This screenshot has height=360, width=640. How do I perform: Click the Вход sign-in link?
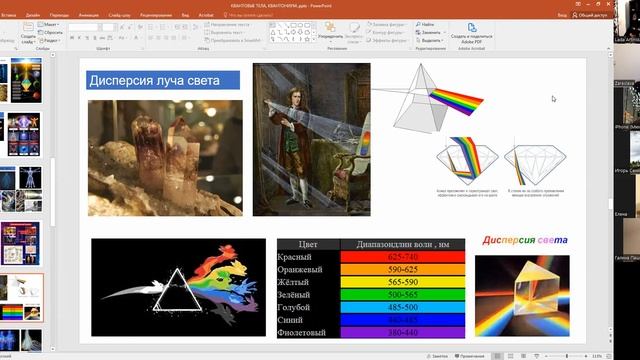coord(562,15)
